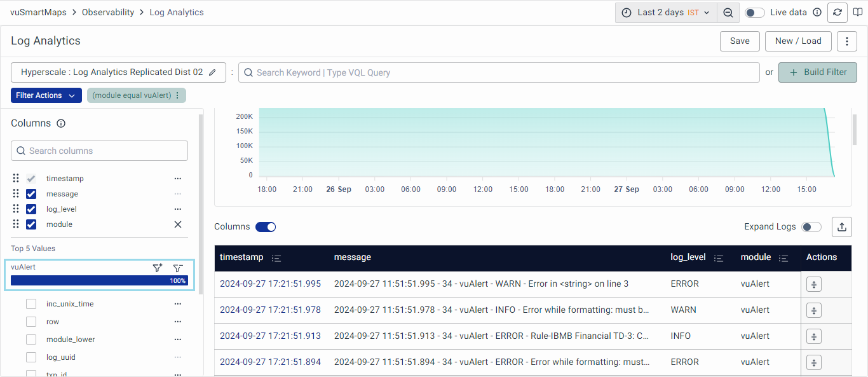
Task: Open the documentation book icon
Action: [858, 13]
